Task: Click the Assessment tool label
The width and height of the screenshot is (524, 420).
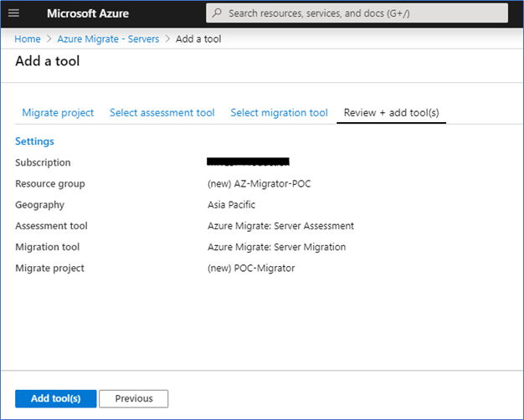Action: coord(51,226)
